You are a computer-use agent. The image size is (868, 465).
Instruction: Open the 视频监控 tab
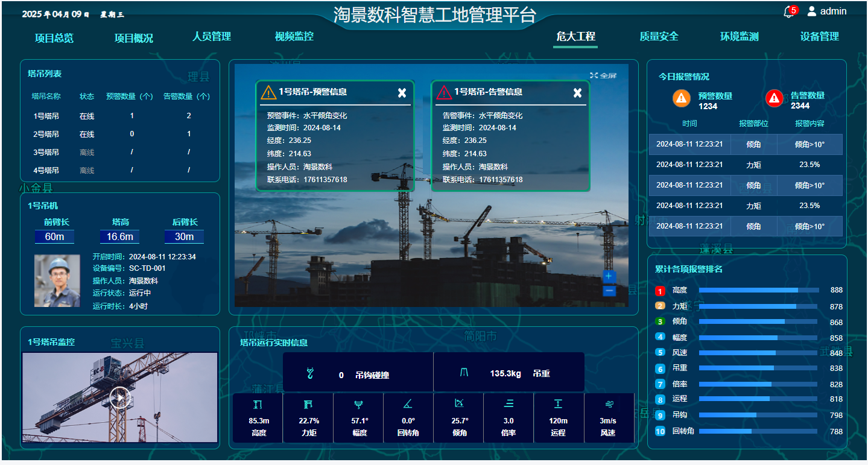(x=294, y=36)
